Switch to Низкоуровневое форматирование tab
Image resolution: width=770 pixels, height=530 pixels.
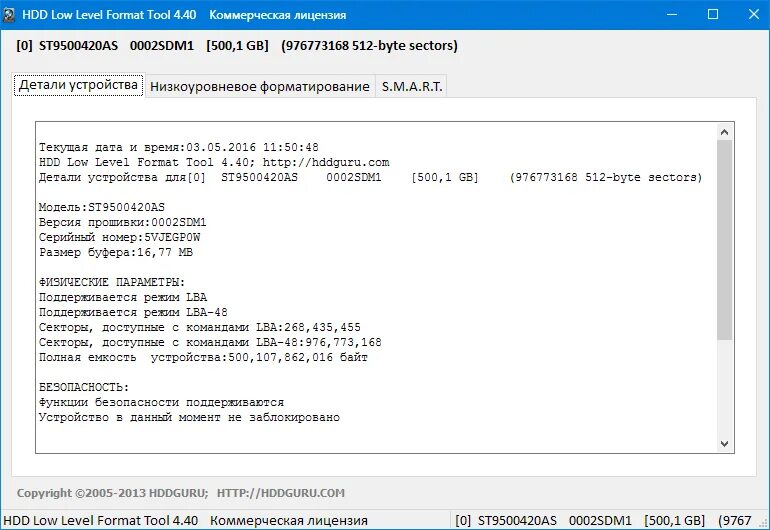coord(260,86)
